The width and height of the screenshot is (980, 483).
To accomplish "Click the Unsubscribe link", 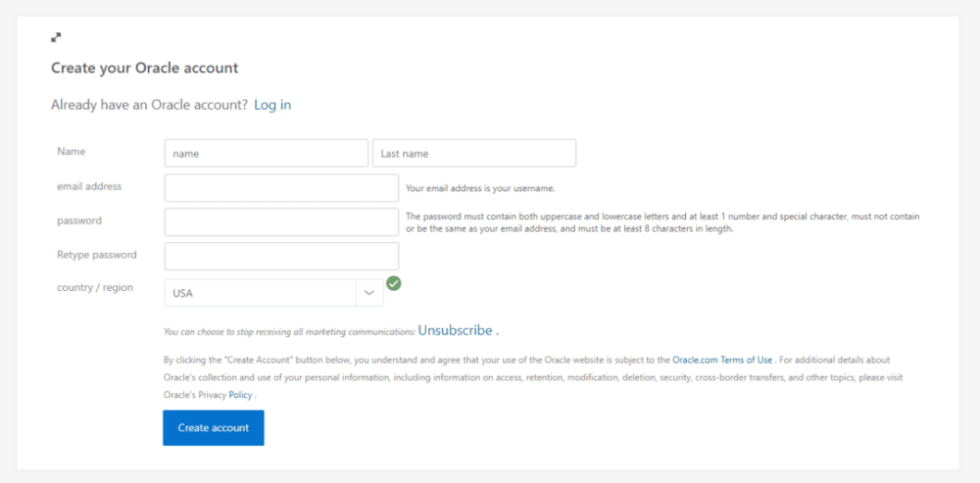I will [x=455, y=330].
